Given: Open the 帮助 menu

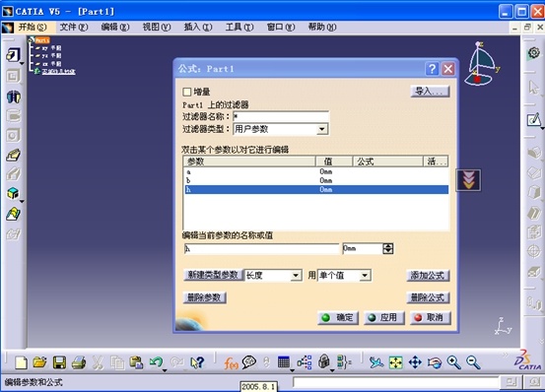Looking at the screenshot, I should pos(322,27).
